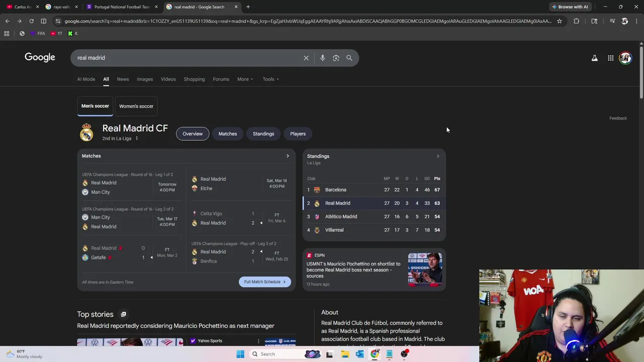Open Celta Vigo vs Real Madrid result
The width and height of the screenshot is (644, 362).
click(x=240, y=218)
